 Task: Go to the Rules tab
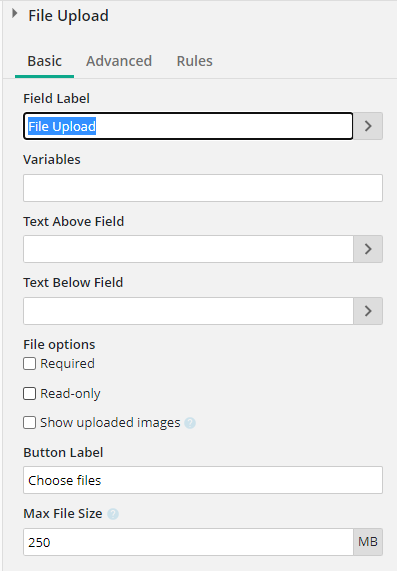194,61
